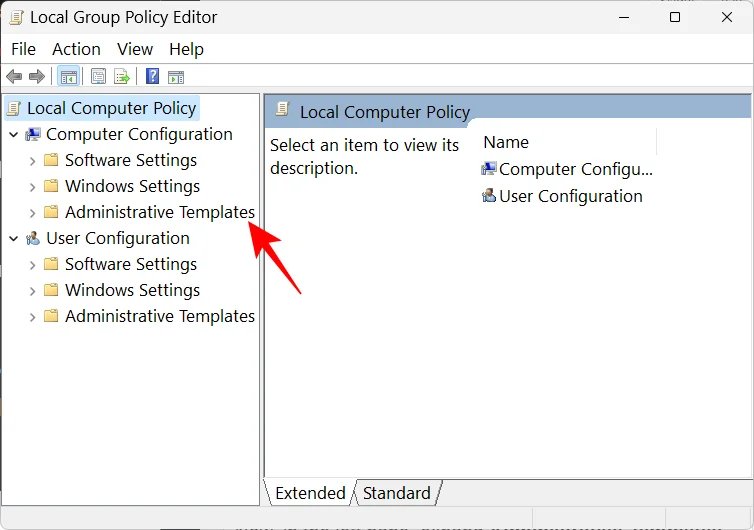Expand Software Settings under User Configuration
This screenshot has width=754, height=530.
click(32, 265)
